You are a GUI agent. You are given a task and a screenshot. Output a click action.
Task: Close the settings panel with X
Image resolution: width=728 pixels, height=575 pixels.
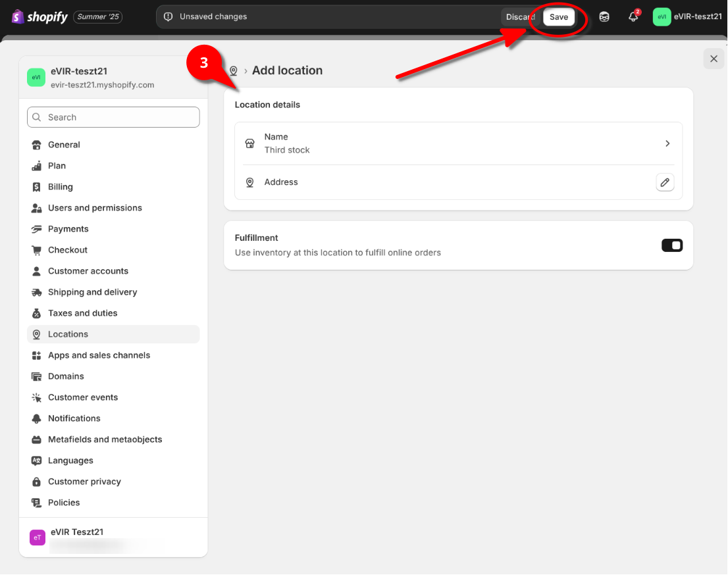tap(714, 59)
